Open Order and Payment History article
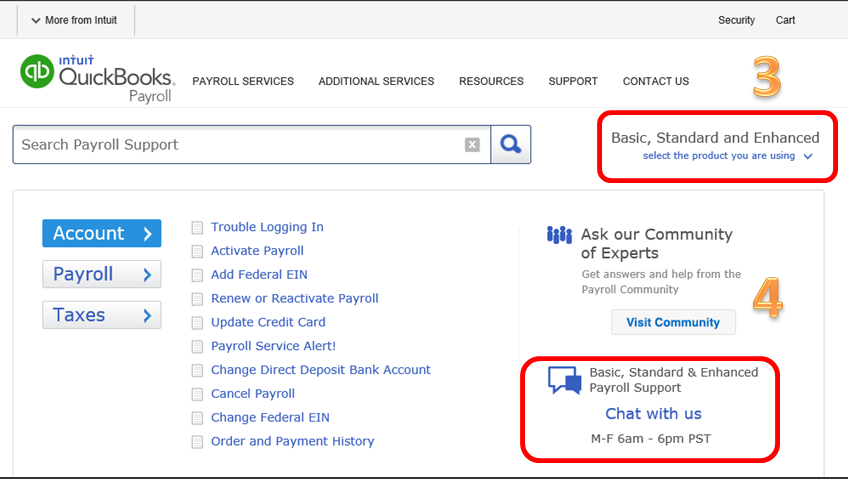848x479 pixels. pyautogui.click(x=293, y=441)
